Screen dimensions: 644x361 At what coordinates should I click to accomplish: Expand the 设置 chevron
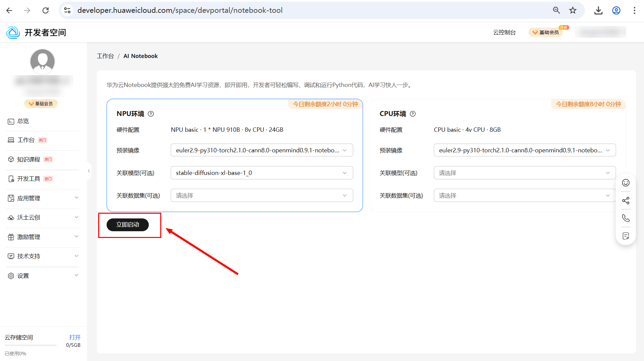coord(77,275)
